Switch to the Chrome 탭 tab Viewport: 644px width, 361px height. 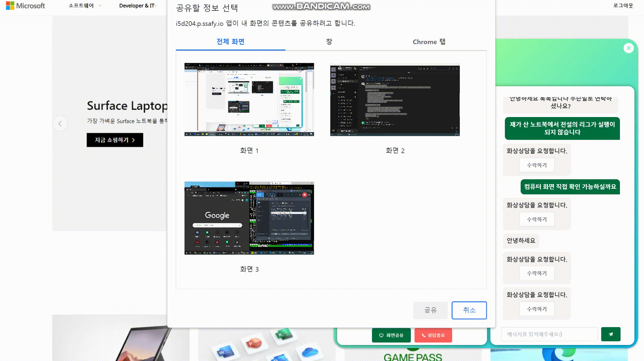pyautogui.click(x=429, y=42)
